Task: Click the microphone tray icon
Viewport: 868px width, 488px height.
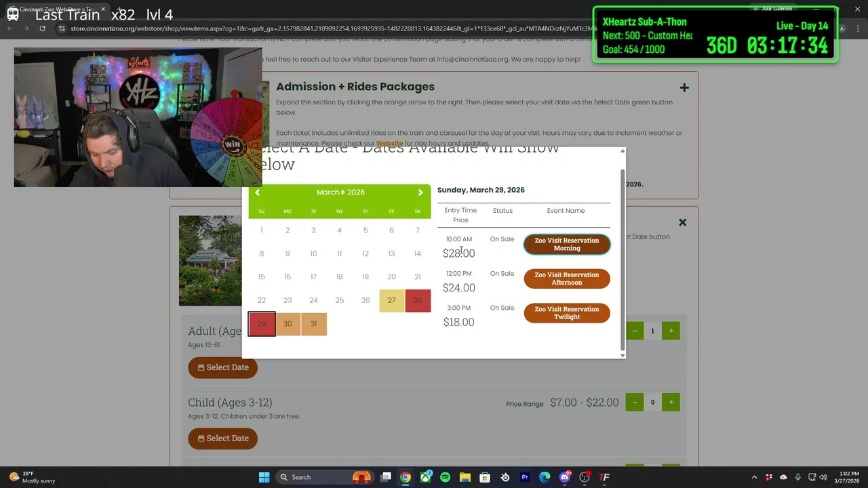Action: pos(797,477)
